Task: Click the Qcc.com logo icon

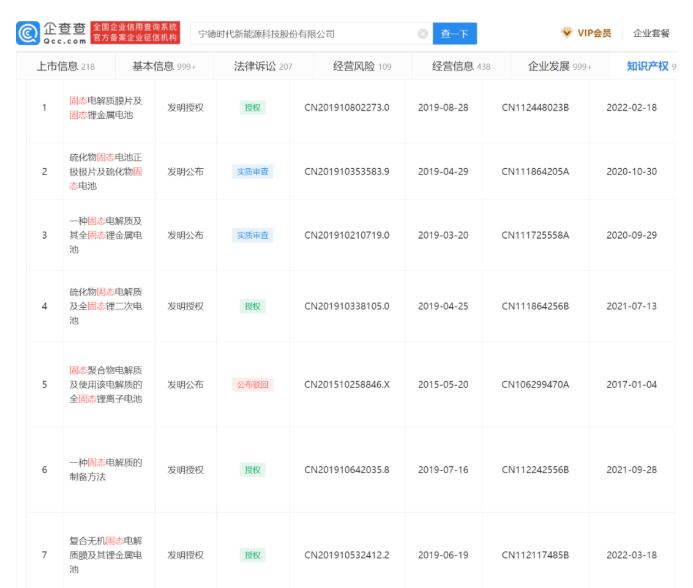Action: click(x=28, y=33)
